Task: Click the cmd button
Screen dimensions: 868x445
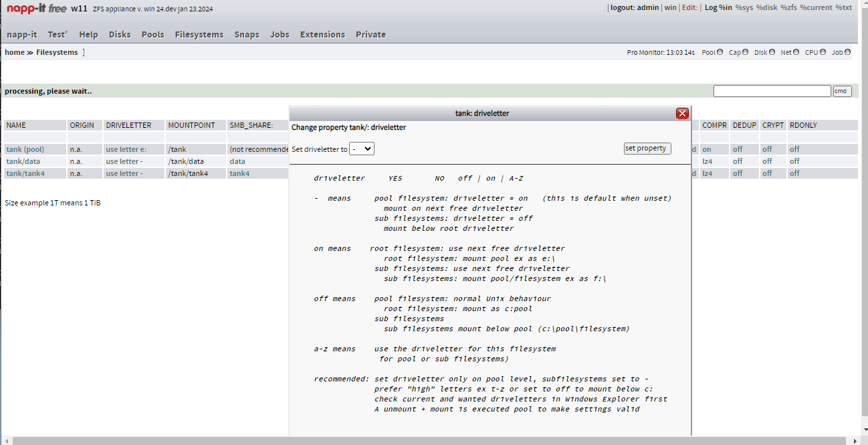Action: pos(842,91)
